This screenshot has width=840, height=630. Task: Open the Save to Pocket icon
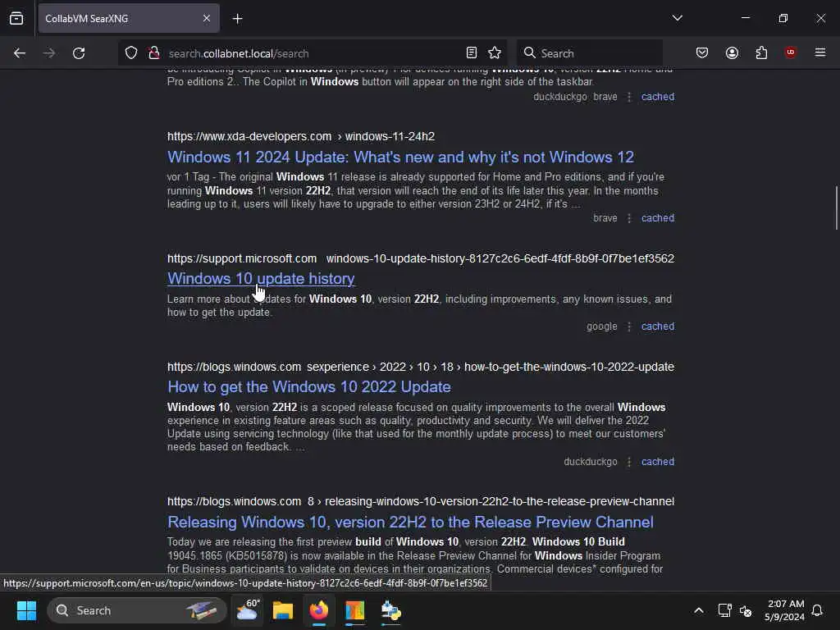(x=702, y=53)
